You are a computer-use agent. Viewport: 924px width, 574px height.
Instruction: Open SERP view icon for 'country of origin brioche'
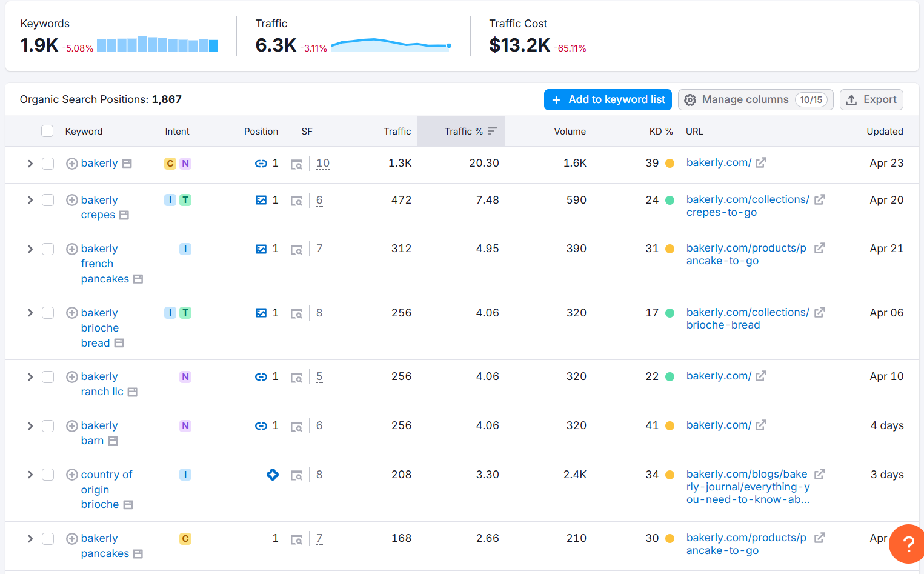tap(296, 475)
